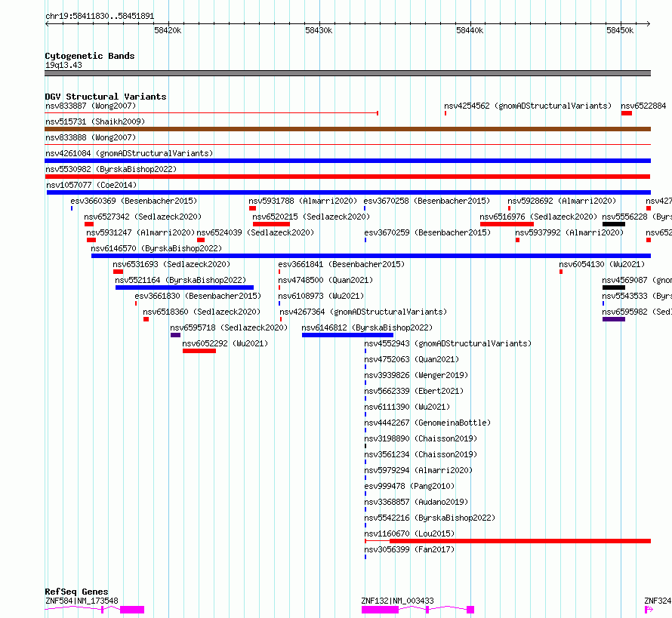Click the nsv3939826 (Wenger2019) label

[x=416, y=375]
